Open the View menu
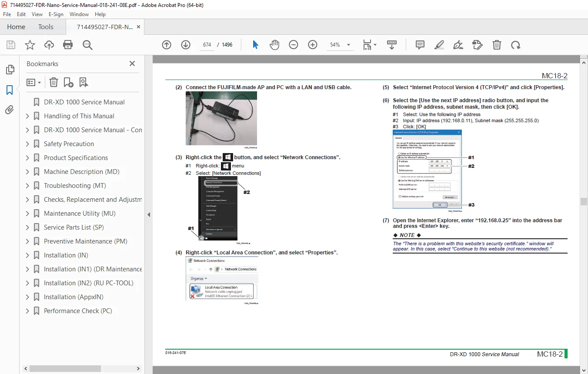The height and width of the screenshot is (374, 588). coord(37,14)
